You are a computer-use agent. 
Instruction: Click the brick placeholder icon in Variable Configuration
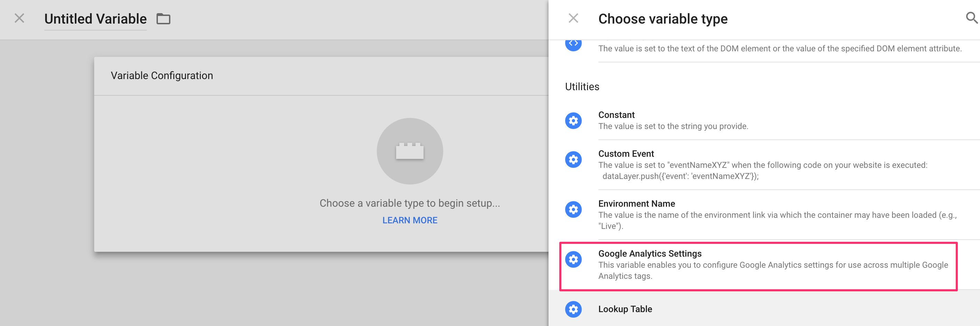click(409, 151)
